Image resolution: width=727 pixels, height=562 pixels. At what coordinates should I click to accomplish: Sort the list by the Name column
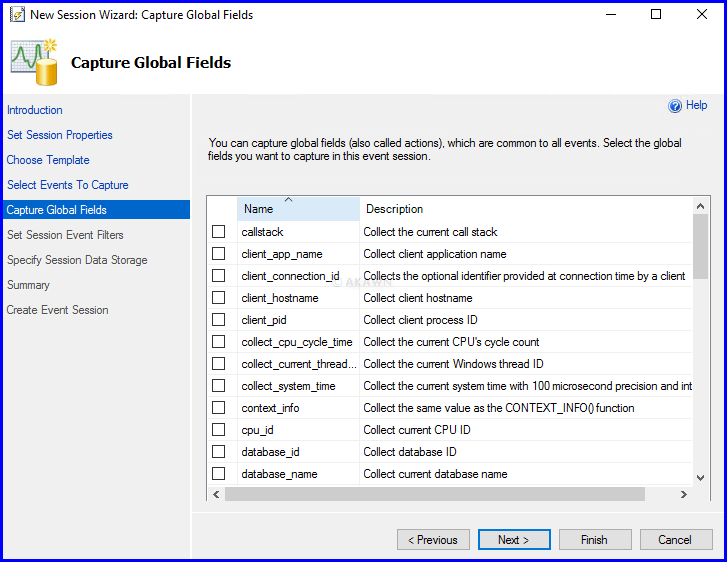298,209
